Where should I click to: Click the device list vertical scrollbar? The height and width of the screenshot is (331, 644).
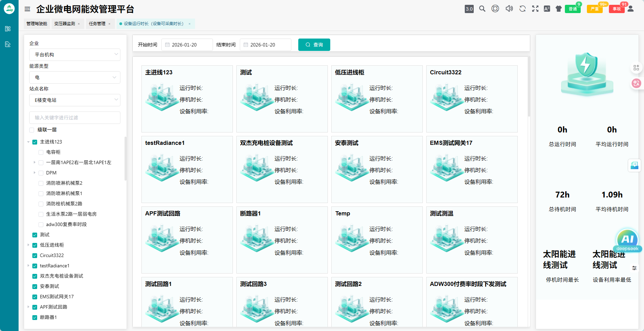pos(529,89)
